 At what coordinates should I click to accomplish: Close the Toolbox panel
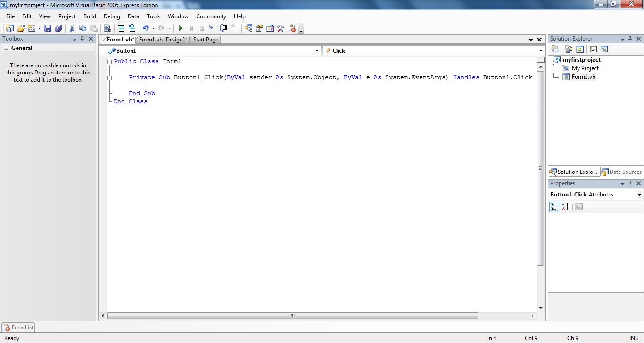click(91, 39)
